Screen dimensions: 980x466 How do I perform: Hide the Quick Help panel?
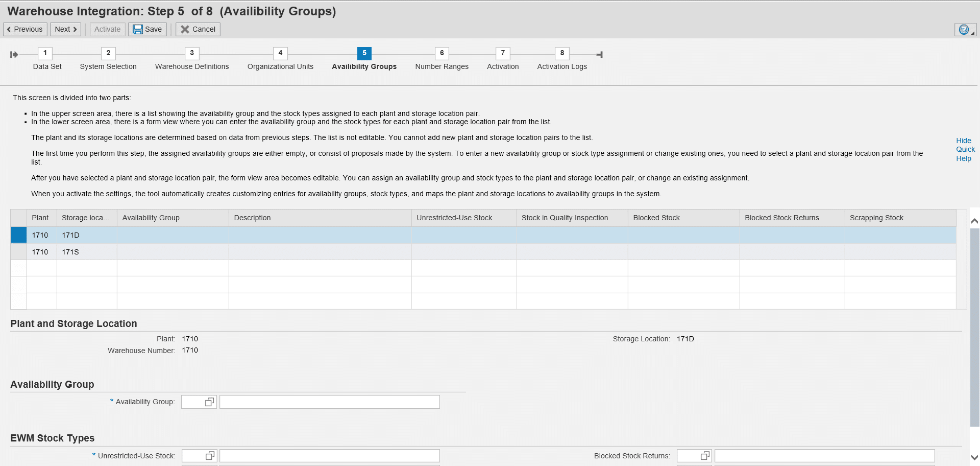pos(965,149)
